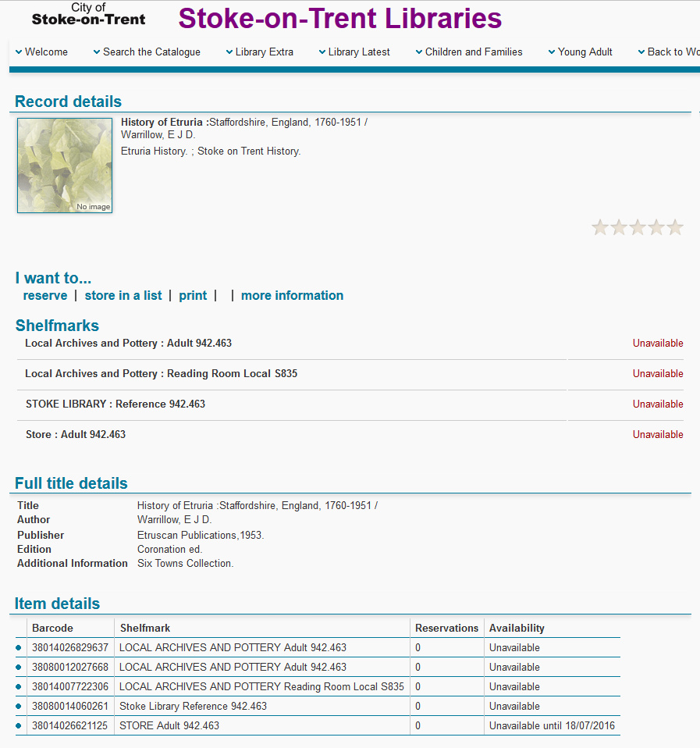Click bullet icon beside barcode 38014026621125
This screenshot has width=700, height=748.
[x=19, y=725]
